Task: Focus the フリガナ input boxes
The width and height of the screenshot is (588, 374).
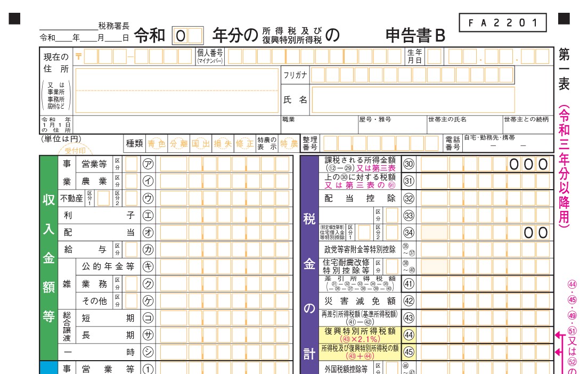Action: point(413,75)
